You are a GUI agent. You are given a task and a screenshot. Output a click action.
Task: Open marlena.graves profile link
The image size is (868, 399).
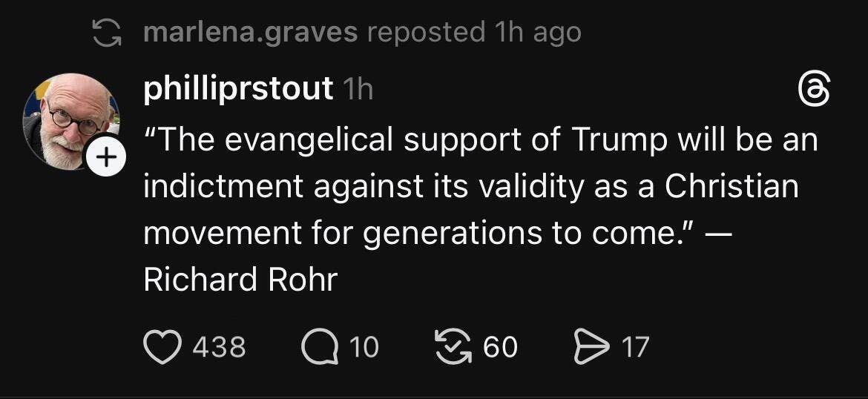click(x=250, y=32)
